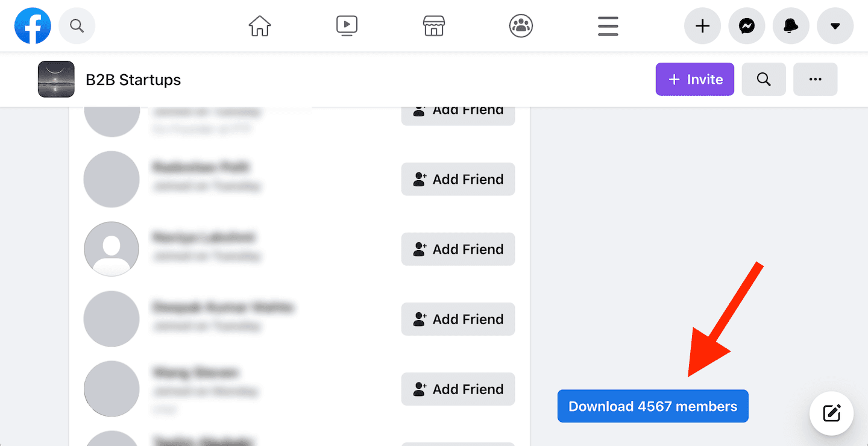This screenshot has height=446, width=868.
Task: Open the Marketplace icon
Action: (434, 26)
